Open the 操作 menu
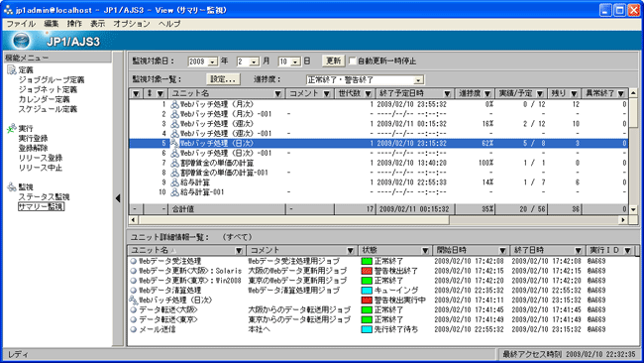Screen dimensions: 644x363 point(74,24)
